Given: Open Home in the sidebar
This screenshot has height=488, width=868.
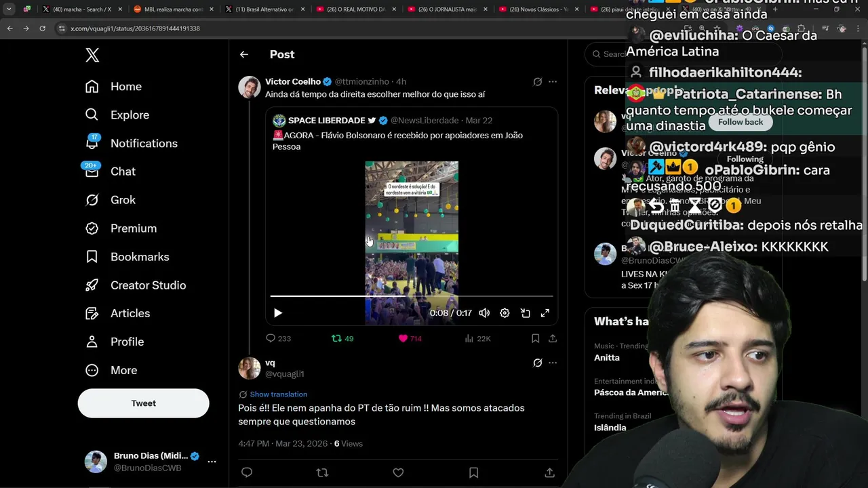Looking at the screenshot, I should pos(113,87).
